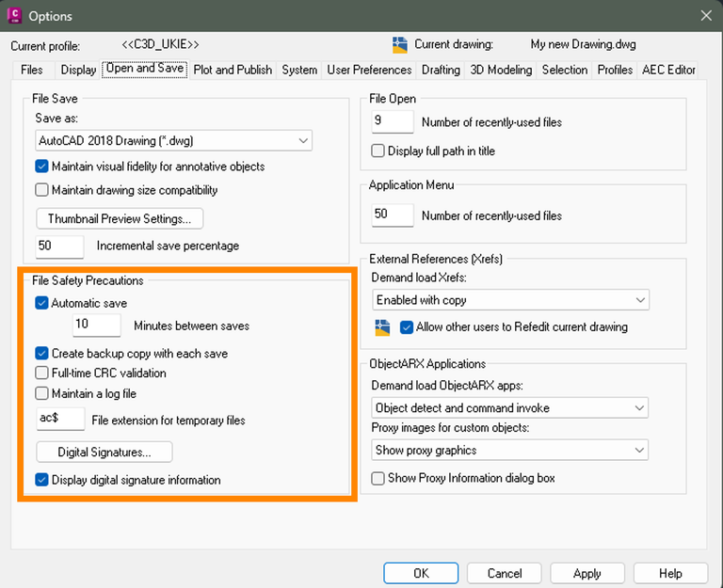Click the drawing icon beside Allow other users to Refedit

(382, 327)
